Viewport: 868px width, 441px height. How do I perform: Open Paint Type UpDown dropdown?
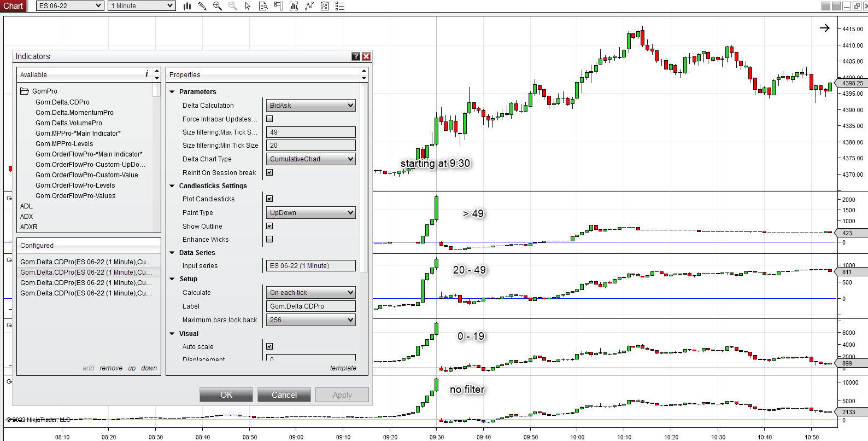tap(311, 213)
